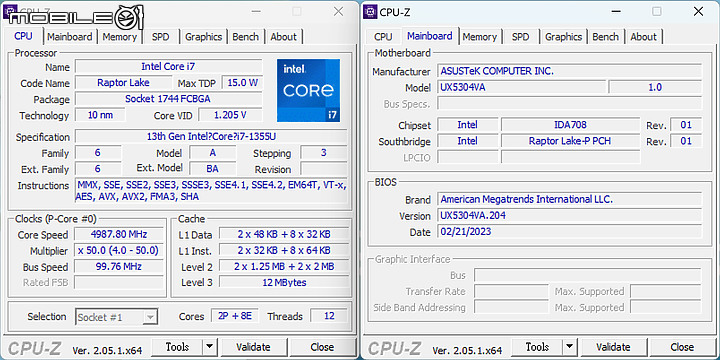This screenshot has height=360, width=720.
Task: Click the Core Speed 4987.80 MHz value
Action: (119, 234)
